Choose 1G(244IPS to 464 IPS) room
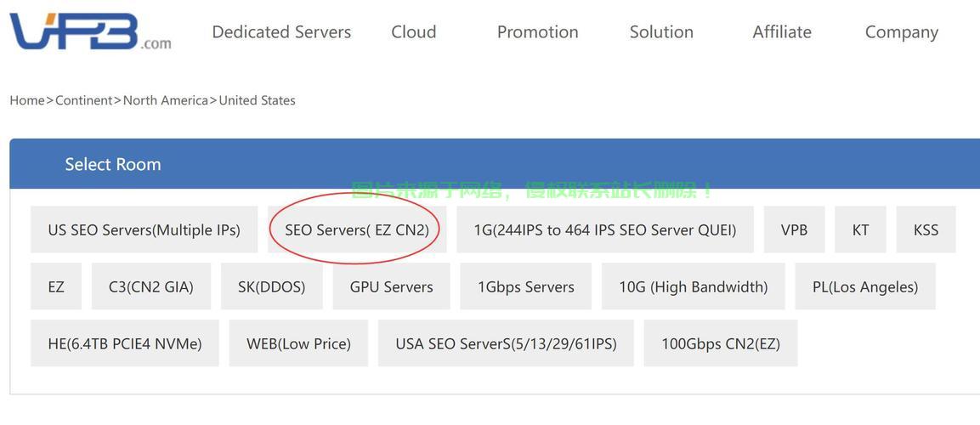 coord(605,229)
